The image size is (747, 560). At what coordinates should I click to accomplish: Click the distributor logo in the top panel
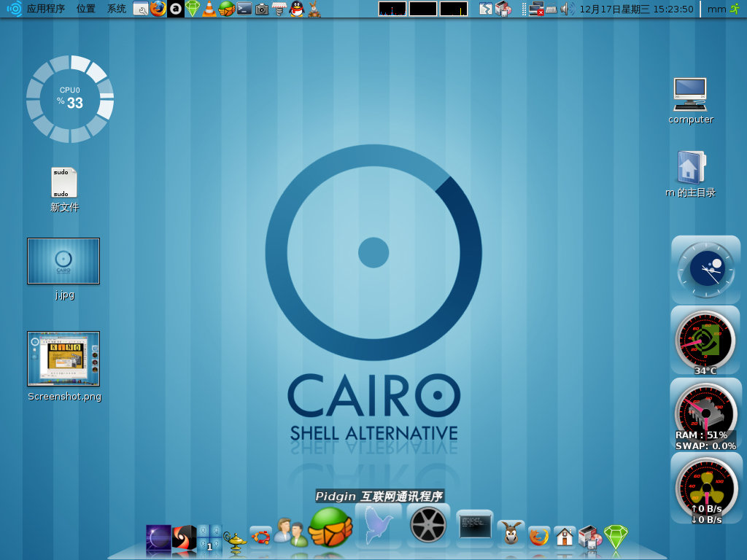(x=15, y=9)
